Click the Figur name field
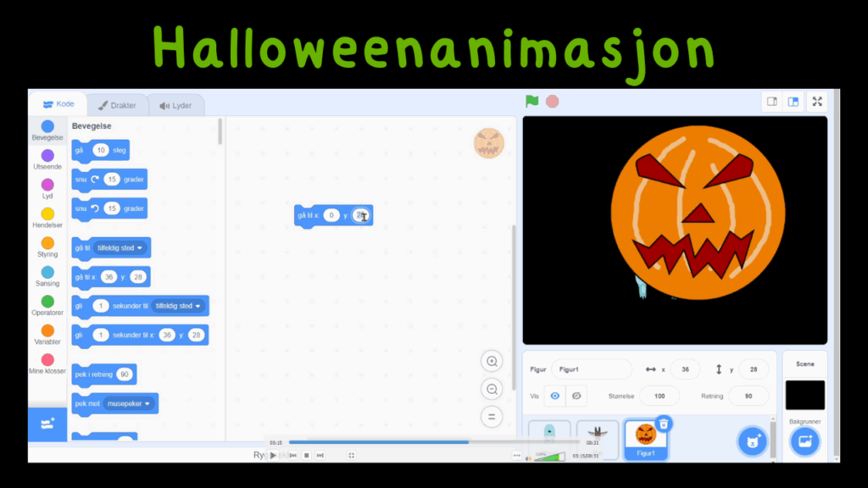This screenshot has height=488, width=868. click(x=591, y=369)
